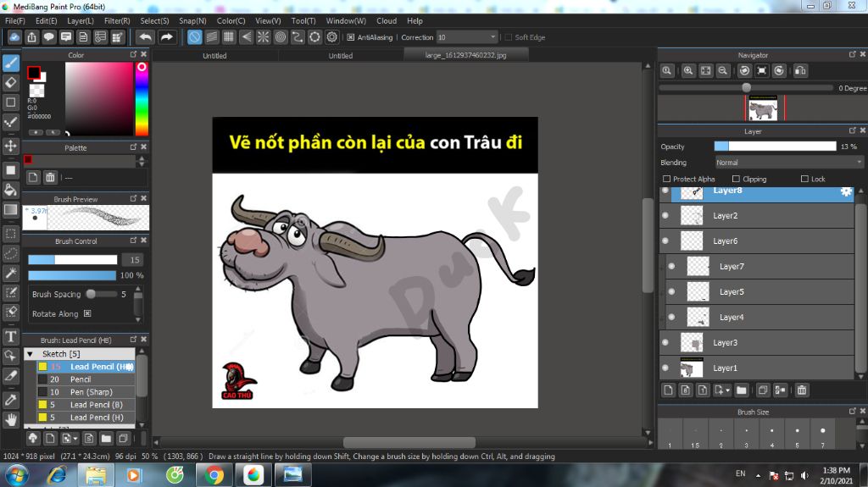The width and height of the screenshot is (868, 487).
Task: Enable the parallel lines snap
Action: [211, 37]
